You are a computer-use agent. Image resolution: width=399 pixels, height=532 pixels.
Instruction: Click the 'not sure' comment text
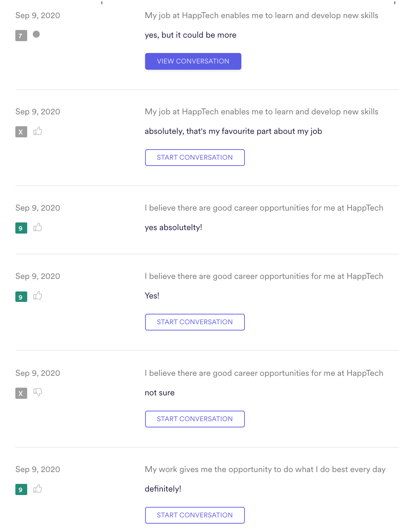(x=160, y=393)
